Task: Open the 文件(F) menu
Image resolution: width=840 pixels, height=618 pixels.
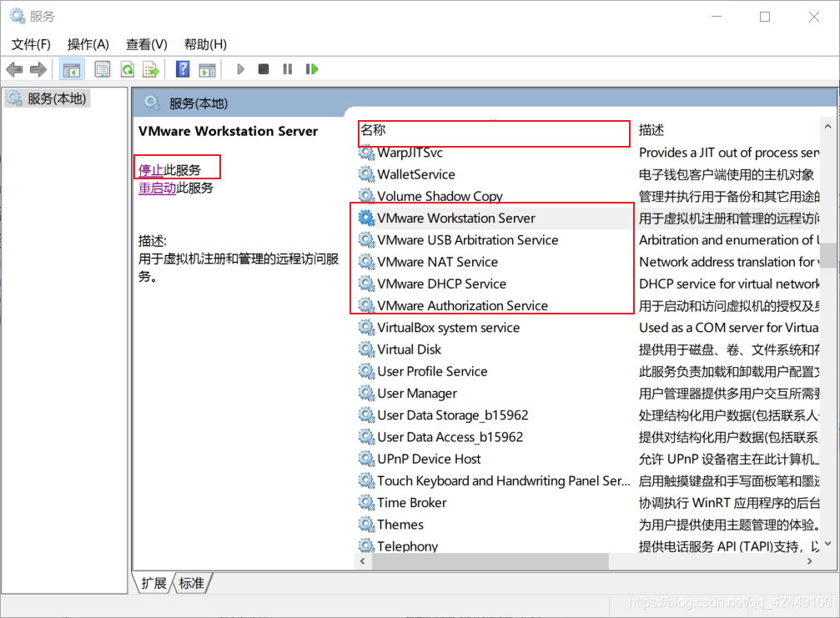Action: (x=31, y=44)
